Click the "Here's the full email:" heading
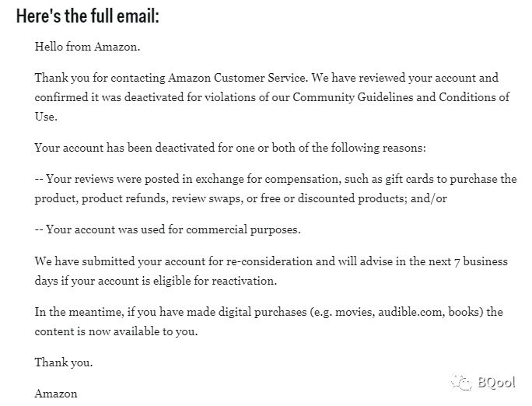This screenshot has width=532, height=406. click(x=93, y=16)
